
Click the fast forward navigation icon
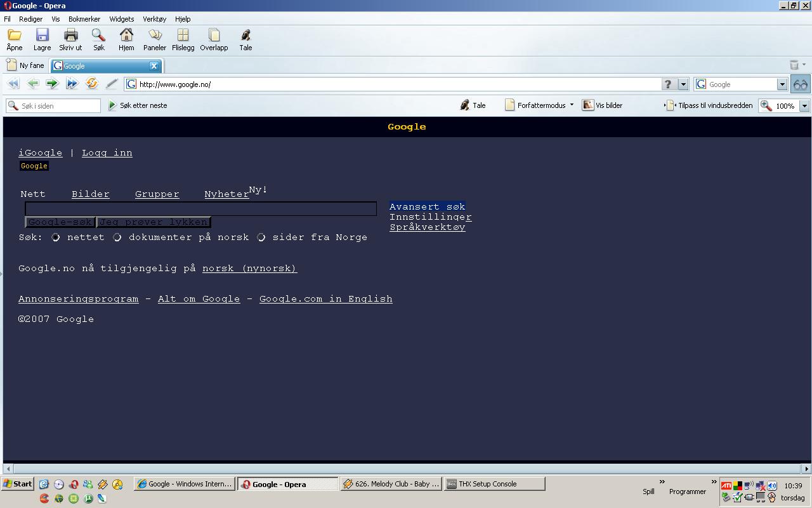tap(72, 84)
